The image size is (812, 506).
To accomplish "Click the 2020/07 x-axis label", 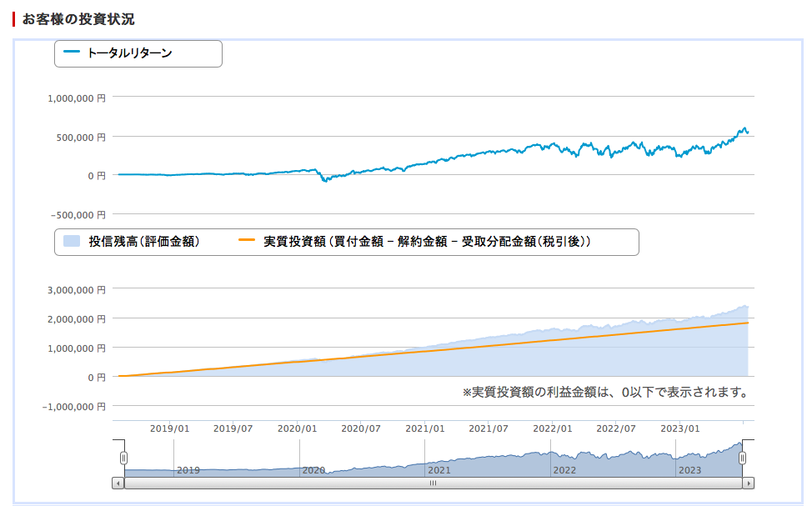I will (x=361, y=428).
